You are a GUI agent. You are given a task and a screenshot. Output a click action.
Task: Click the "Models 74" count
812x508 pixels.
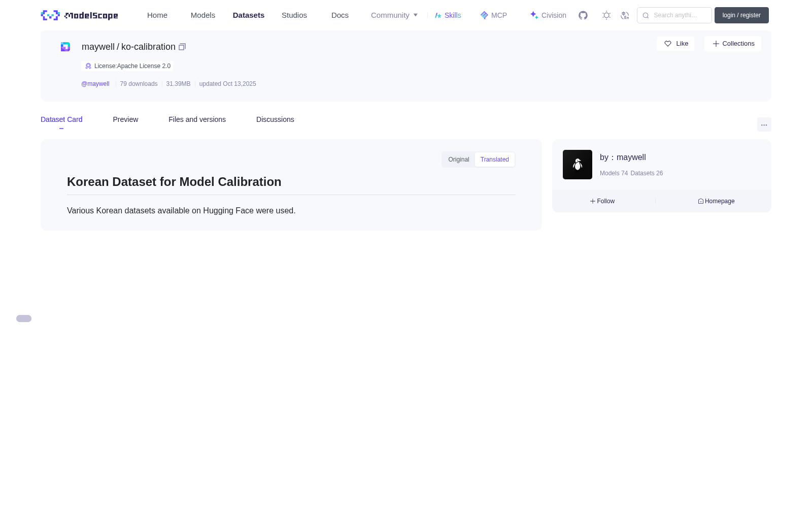(614, 173)
